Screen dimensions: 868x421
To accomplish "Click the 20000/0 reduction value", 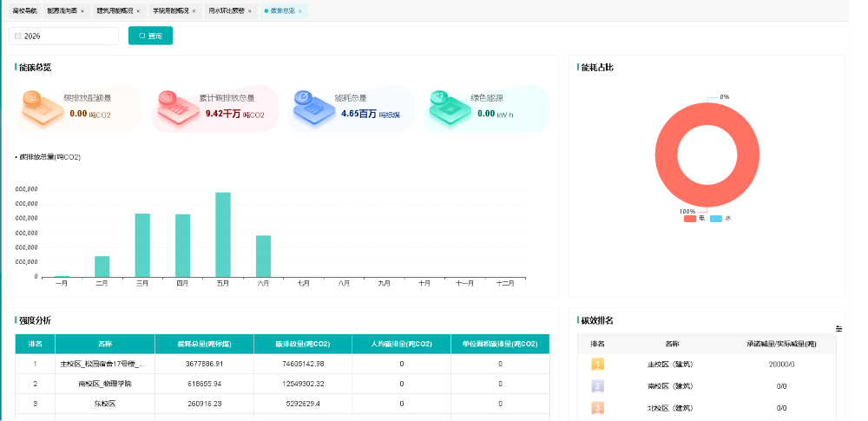I will 782,365.
